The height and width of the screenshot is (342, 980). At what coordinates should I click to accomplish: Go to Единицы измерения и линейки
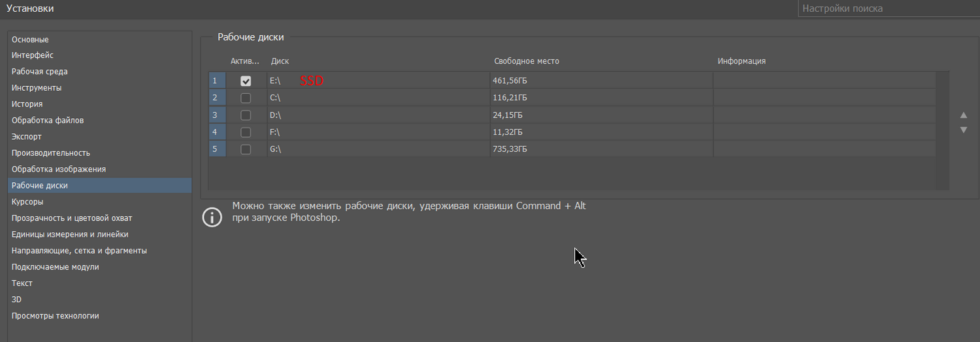coord(100,235)
